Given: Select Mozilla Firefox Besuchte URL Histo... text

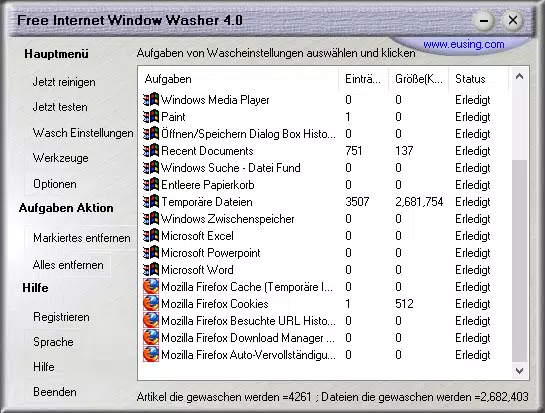Looking at the screenshot, I should point(249,321).
